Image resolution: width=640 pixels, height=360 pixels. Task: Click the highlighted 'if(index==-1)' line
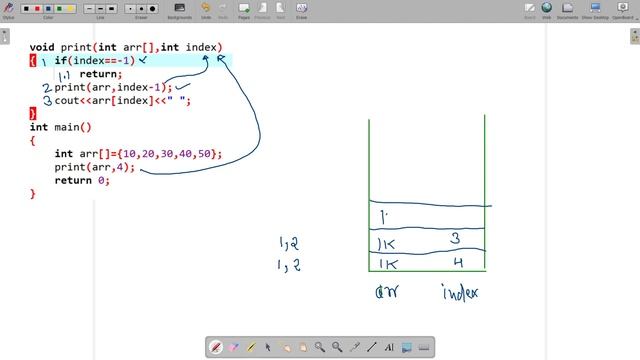point(94,60)
